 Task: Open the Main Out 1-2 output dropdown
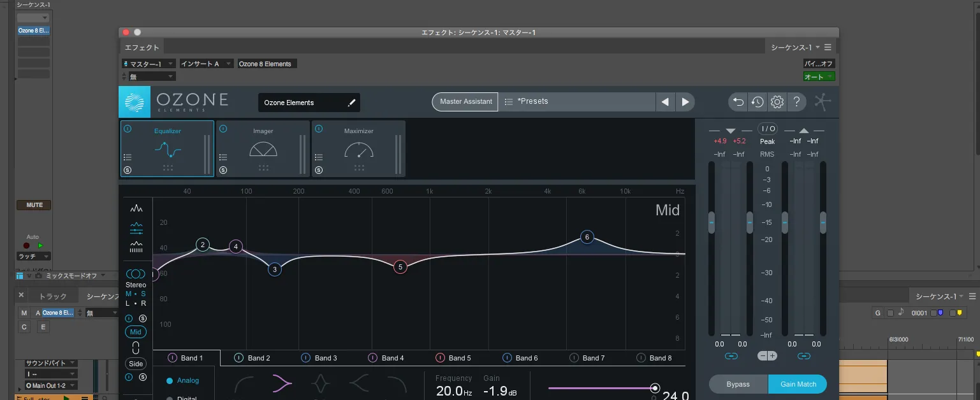tap(51, 385)
